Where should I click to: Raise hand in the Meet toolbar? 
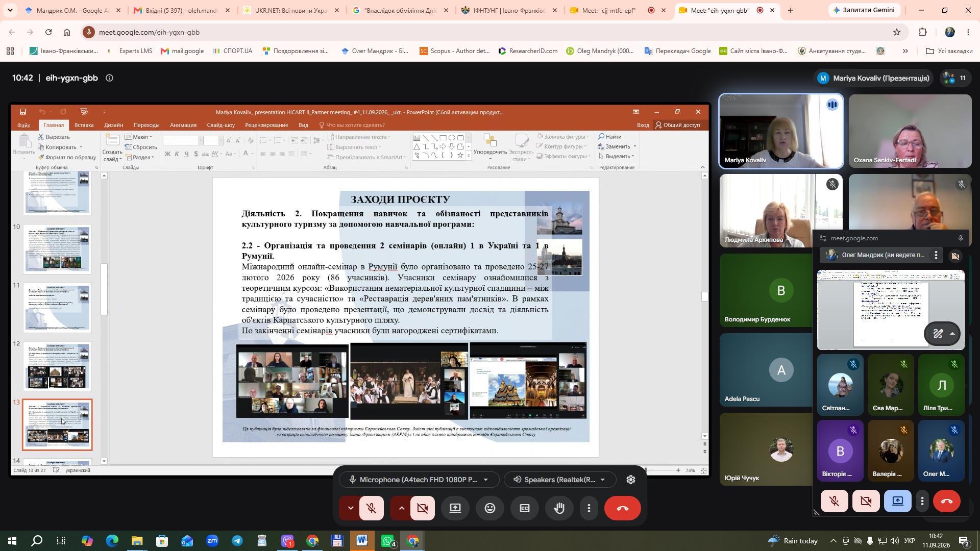tap(559, 508)
